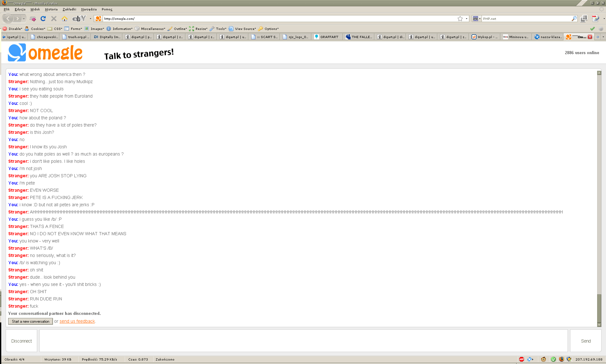606x364 pixels.
Task: Click the send us feedback link
Action: click(77, 321)
